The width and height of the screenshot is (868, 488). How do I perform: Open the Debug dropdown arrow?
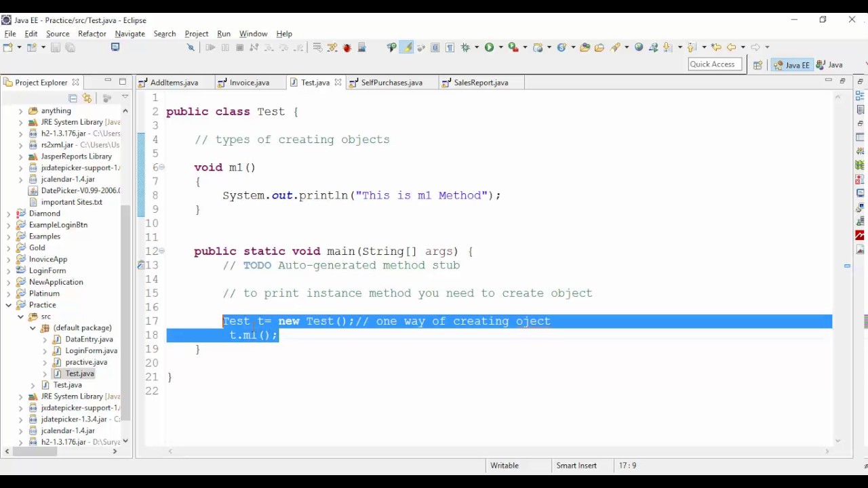[x=477, y=47]
